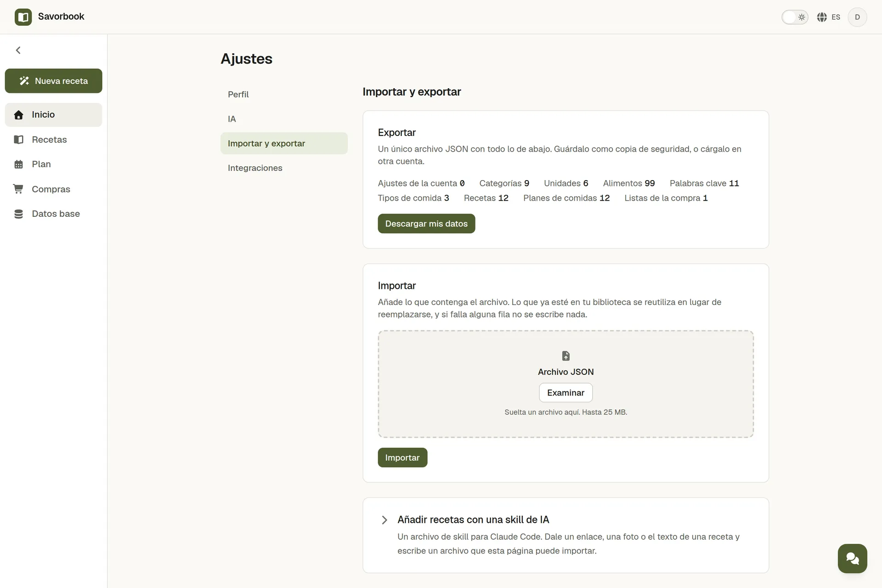Click the Compras shopping cart icon
882x588 pixels.
click(x=18, y=189)
